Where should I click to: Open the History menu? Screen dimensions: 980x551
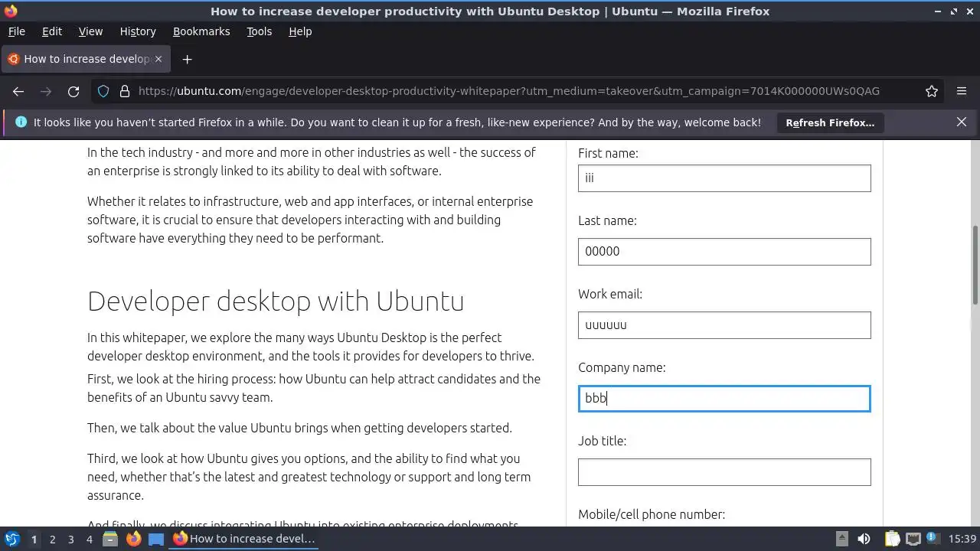(x=138, y=31)
